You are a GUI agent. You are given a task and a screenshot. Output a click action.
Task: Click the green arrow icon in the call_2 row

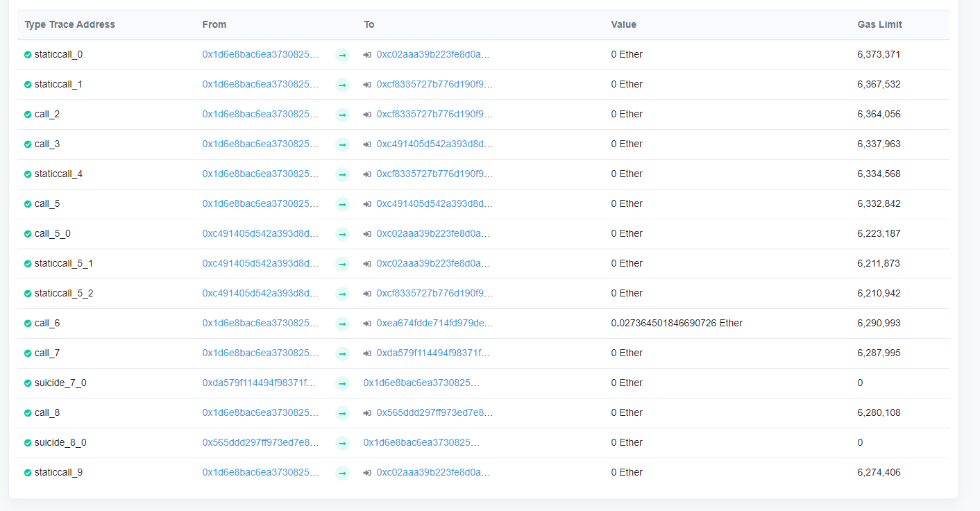342,115
